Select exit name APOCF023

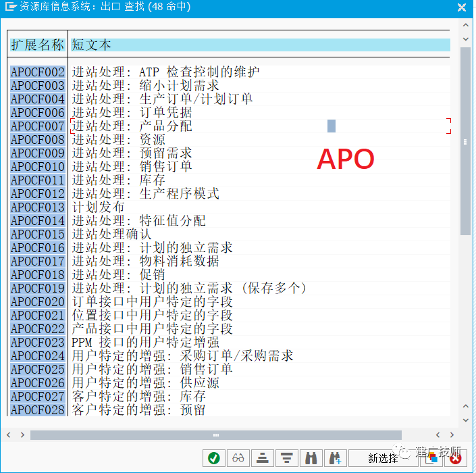click(x=38, y=343)
